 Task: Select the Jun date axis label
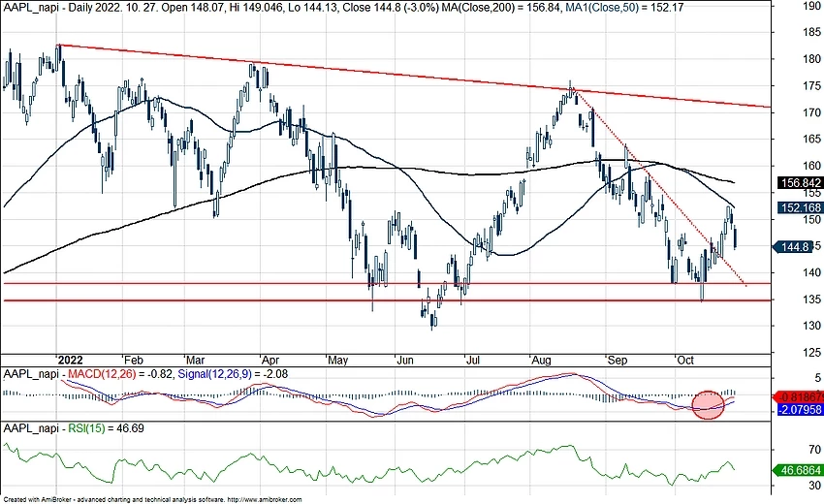[x=404, y=360]
